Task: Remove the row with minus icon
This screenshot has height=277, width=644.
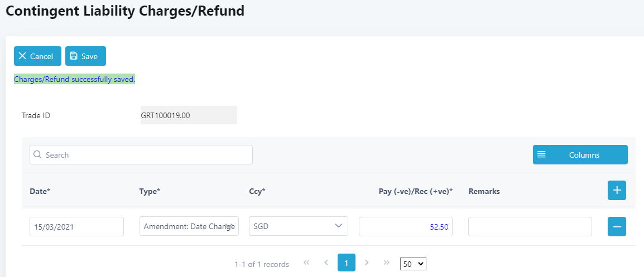Action: tap(617, 226)
